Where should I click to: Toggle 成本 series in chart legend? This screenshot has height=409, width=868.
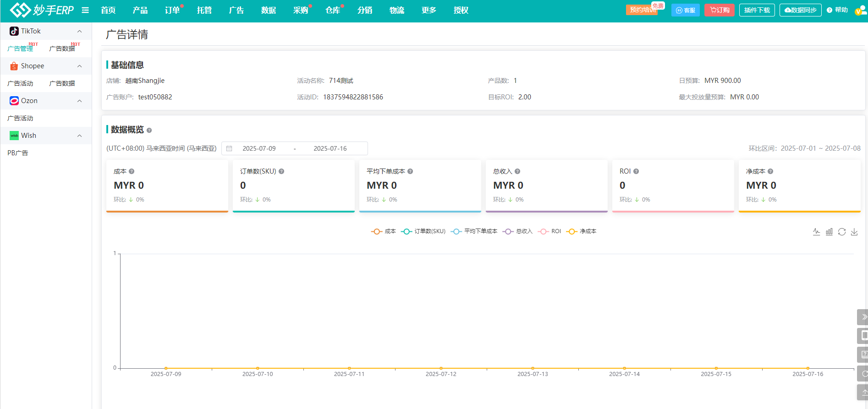[383, 231]
